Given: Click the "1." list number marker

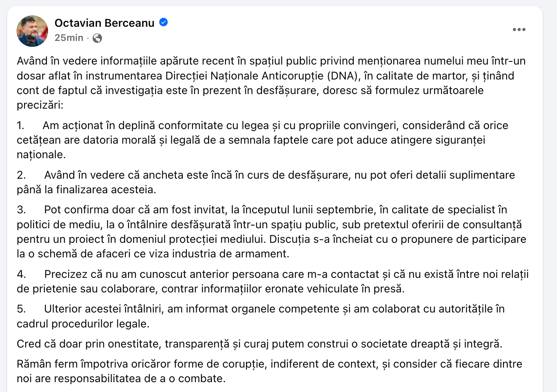Looking at the screenshot, I should click(x=20, y=126).
